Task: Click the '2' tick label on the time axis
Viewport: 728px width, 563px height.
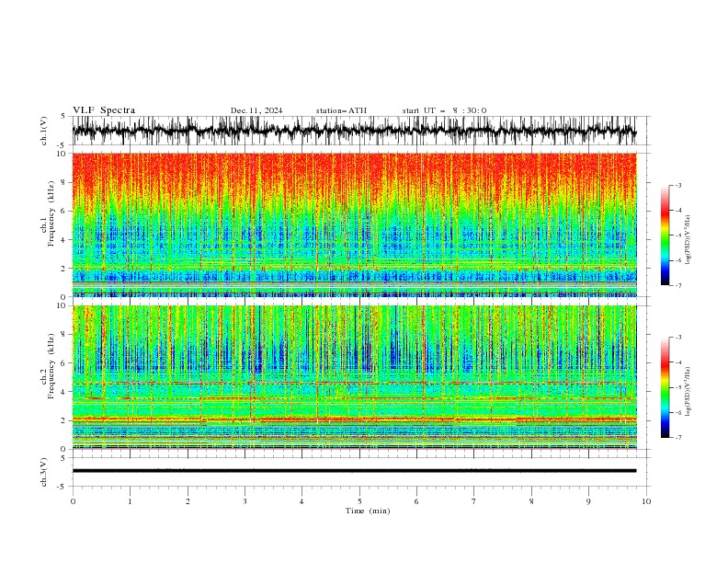Action: [188, 501]
